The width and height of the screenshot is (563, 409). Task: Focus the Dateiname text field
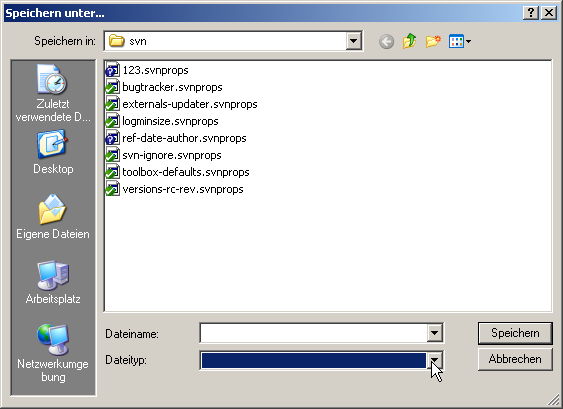coord(313,333)
